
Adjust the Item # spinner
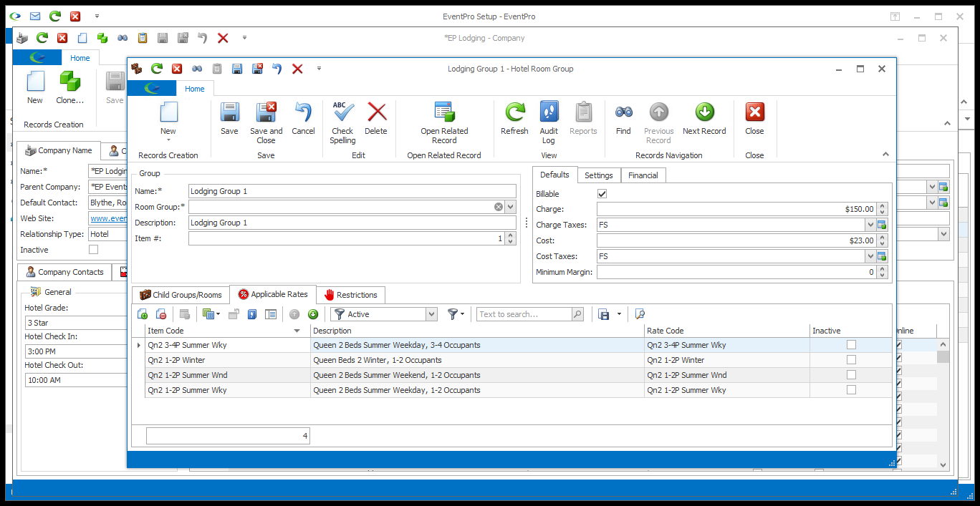(x=510, y=238)
